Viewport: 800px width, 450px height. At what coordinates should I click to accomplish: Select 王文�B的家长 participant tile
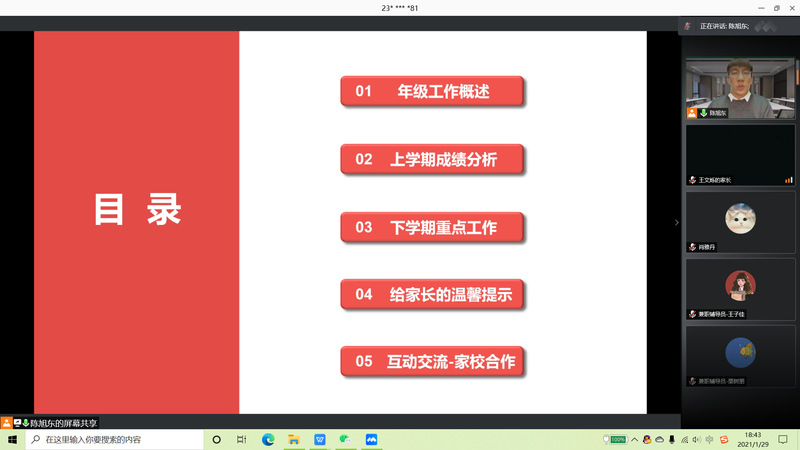[740, 155]
